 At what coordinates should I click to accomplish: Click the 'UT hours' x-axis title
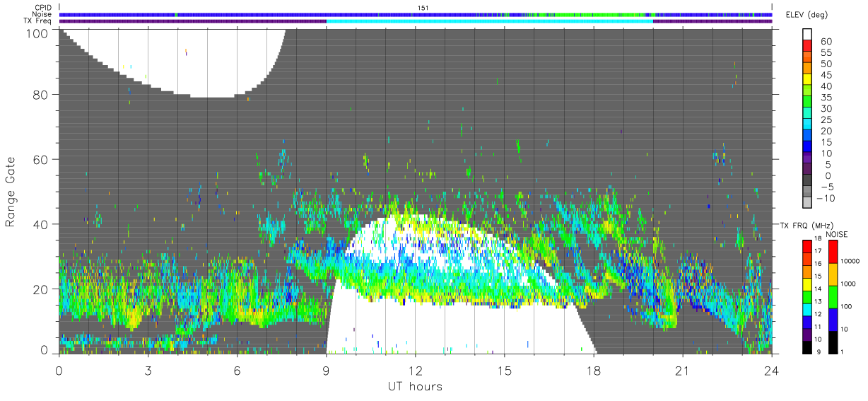coord(415,386)
